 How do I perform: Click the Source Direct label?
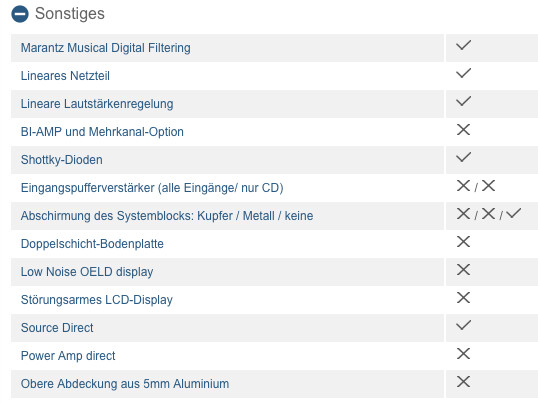[x=57, y=328]
